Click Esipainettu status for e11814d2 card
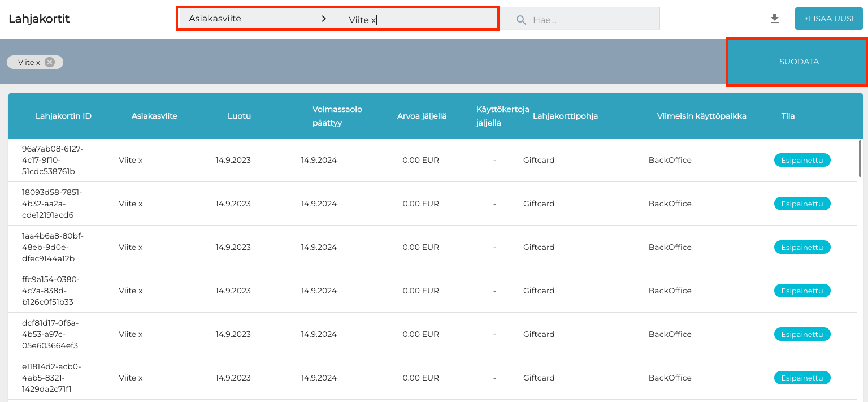868x402 pixels. click(802, 378)
